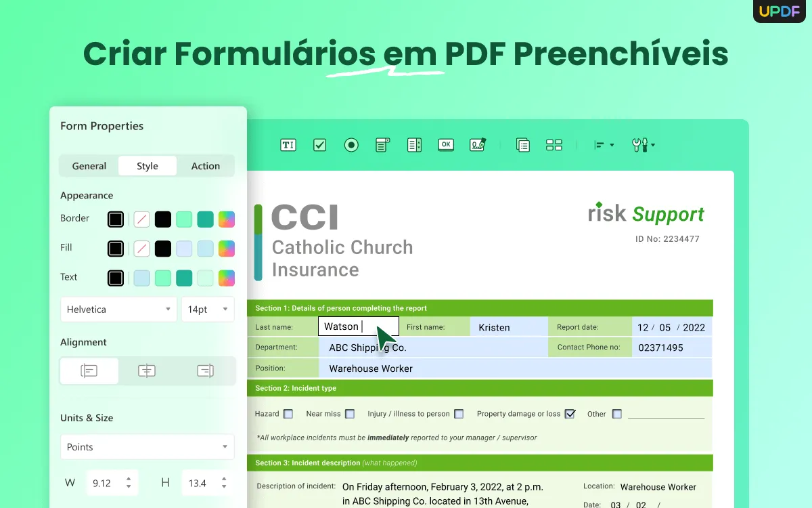Click the Last name field containing Watson

coord(358,326)
